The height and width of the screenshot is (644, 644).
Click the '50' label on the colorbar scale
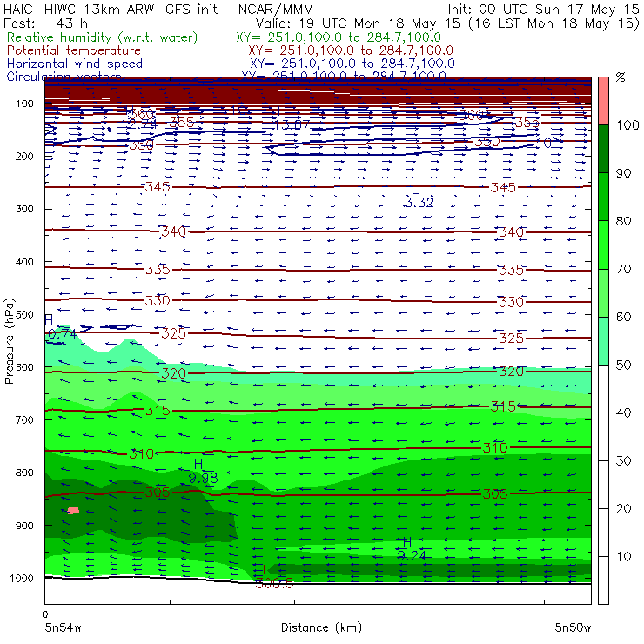pos(623,366)
